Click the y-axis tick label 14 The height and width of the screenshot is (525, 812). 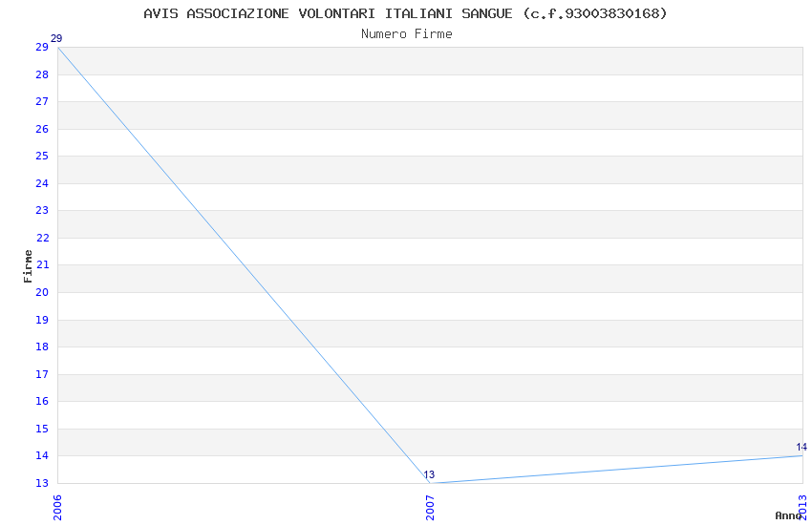coord(42,455)
